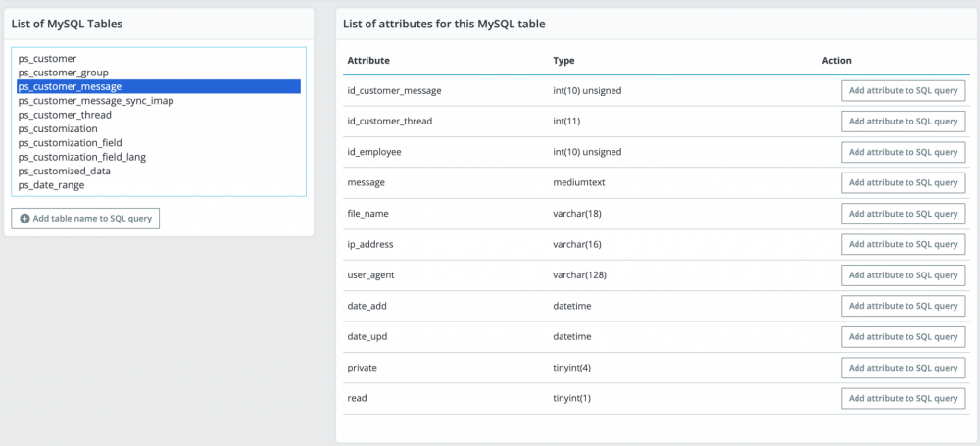Select ps_customer_message_sync_imap table
Image resolution: width=980 pixels, height=446 pixels.
pyautogui.click(x=87, y=101)
